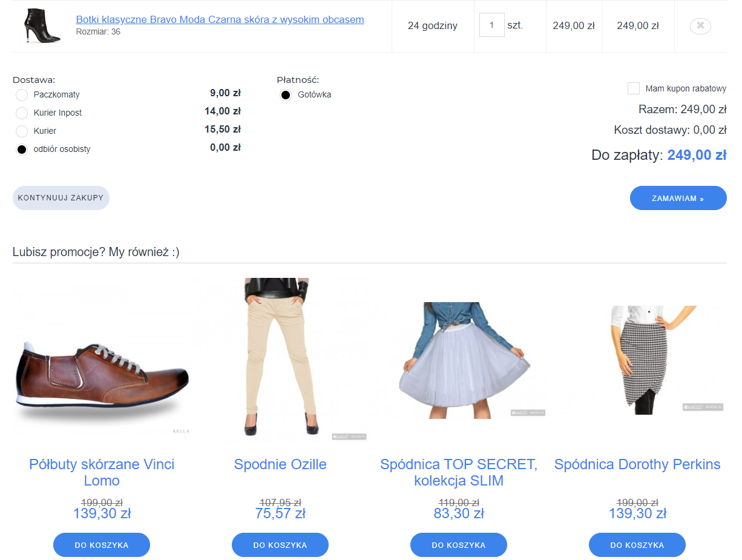This screenshot has width=742, height=560.
Task: Select Kurier delivery for 15,50 zł
Action: (x=22, y=131)
